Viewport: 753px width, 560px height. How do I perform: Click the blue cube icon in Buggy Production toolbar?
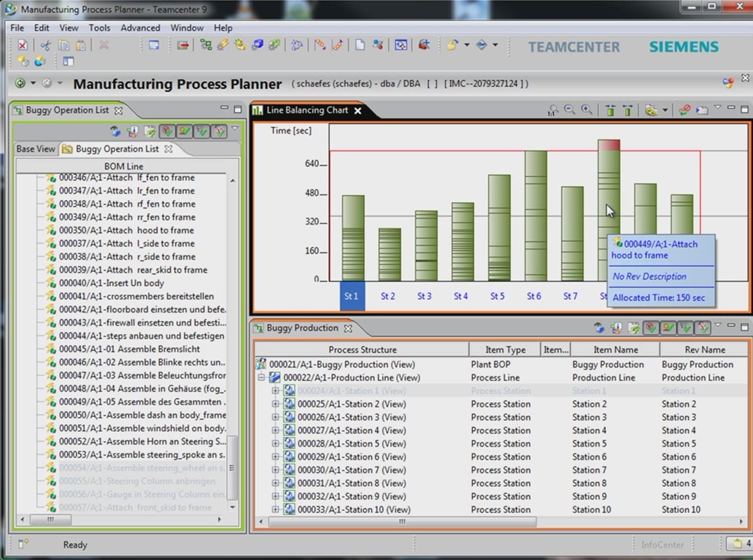599,328
